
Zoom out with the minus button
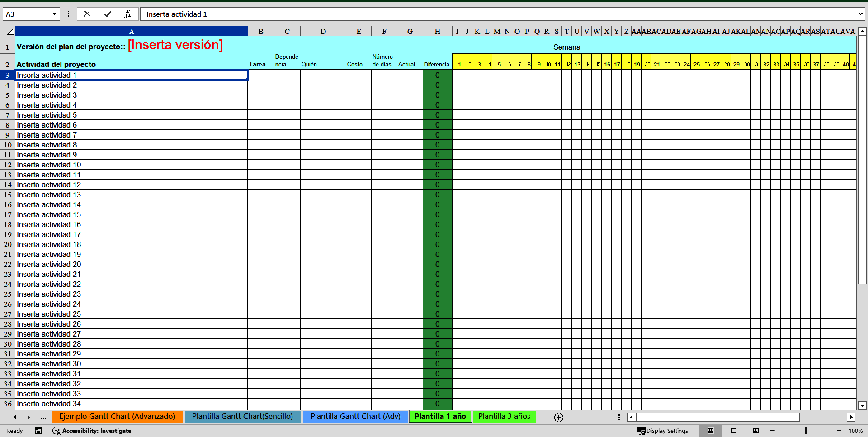pos(773,431)
